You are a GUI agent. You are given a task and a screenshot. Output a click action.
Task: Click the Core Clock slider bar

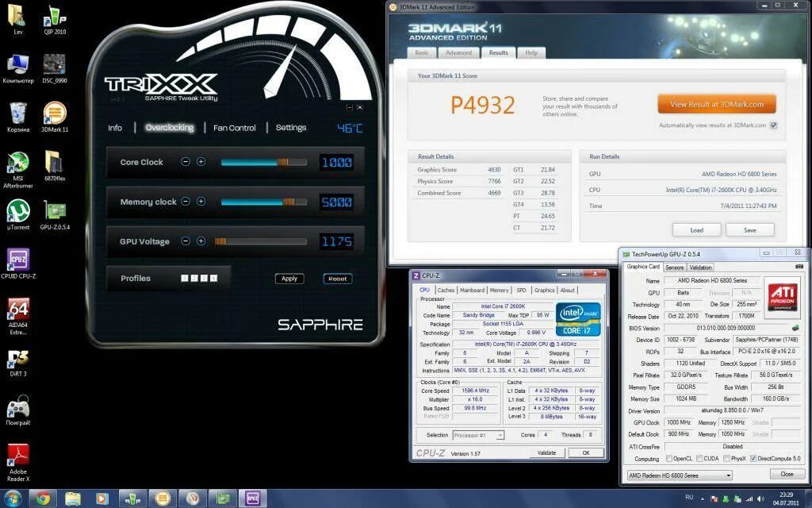click(263, 162)
